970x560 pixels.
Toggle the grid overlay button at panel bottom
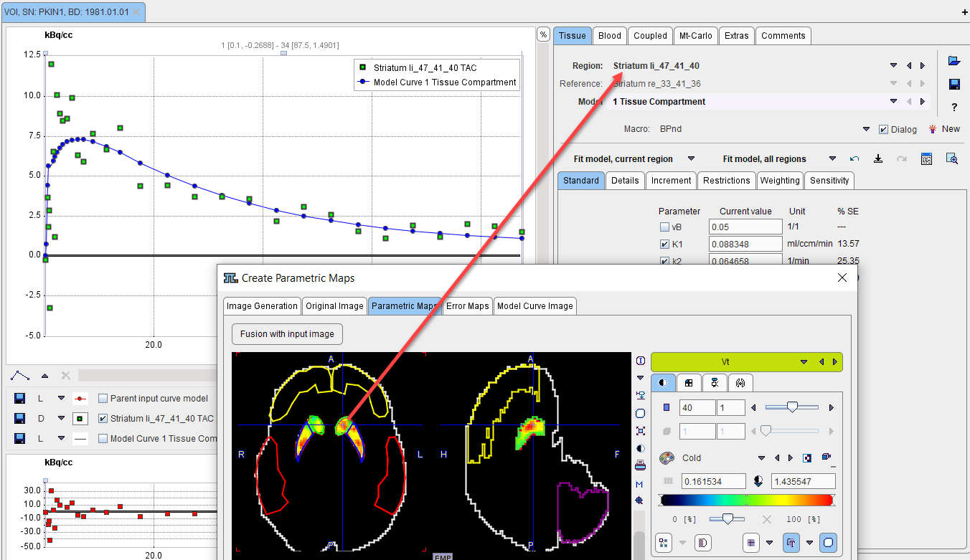pos(751,543)
